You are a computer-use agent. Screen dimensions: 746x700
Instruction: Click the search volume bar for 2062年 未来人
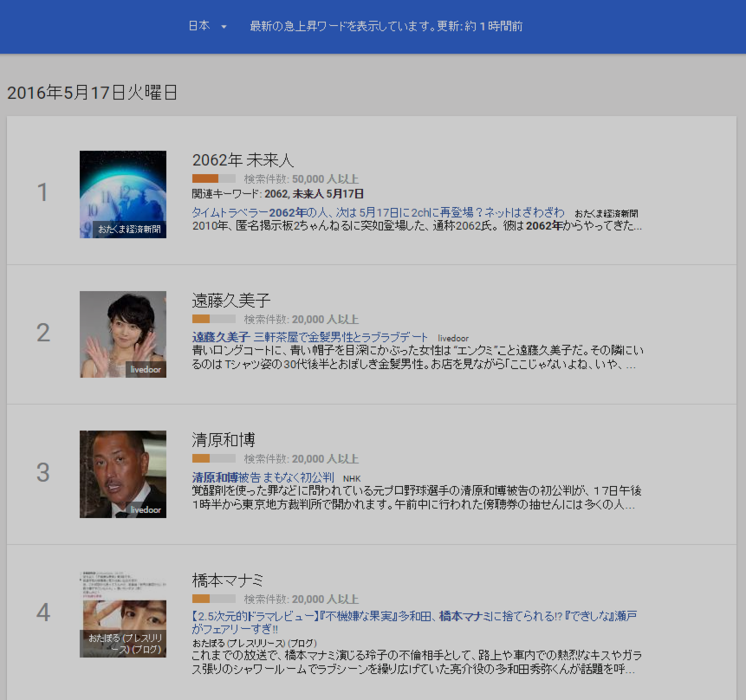[x=213, y=178]
